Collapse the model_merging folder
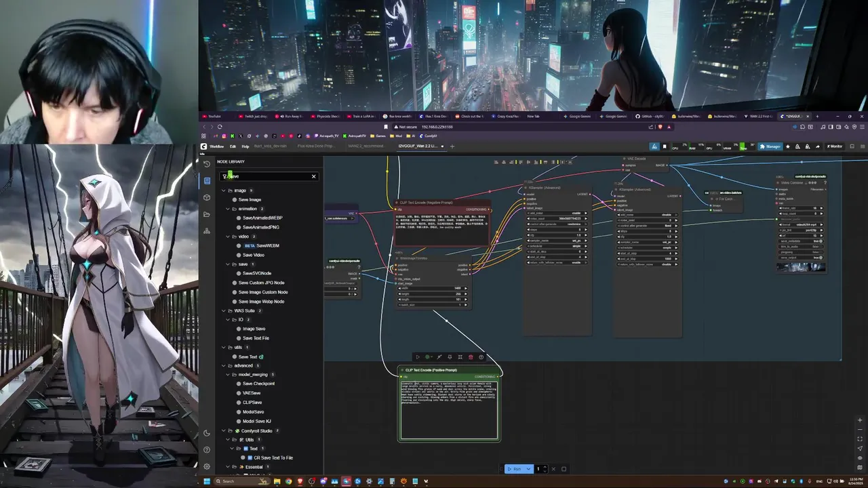The image size is (868, 488). pyautogui.click(x=227, y=374)
